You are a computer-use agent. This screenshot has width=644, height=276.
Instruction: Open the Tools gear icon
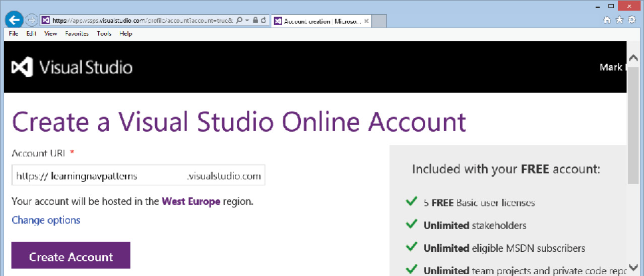tap(632, 20)
